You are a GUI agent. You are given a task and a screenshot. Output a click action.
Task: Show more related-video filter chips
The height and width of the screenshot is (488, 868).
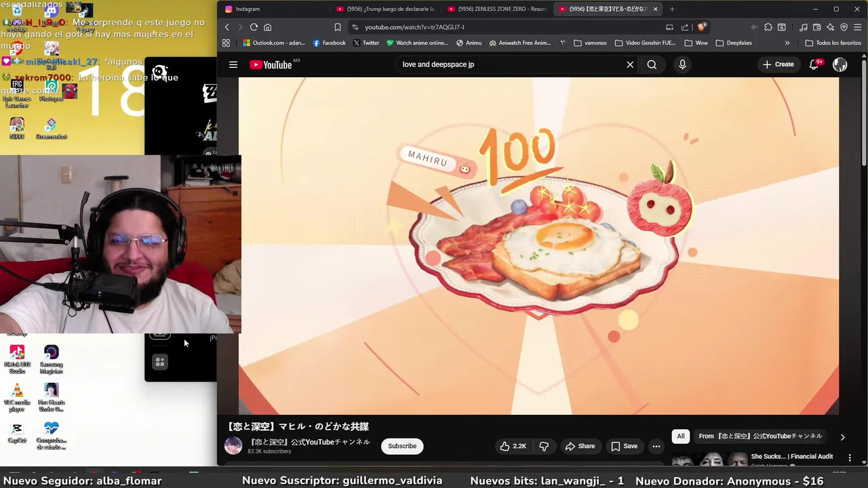[x=842, y=437]
